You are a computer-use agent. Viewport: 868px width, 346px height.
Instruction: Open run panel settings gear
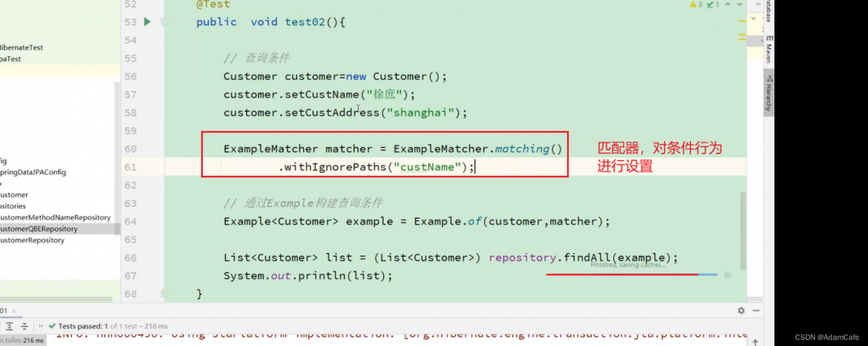click(x=741, y=310)
